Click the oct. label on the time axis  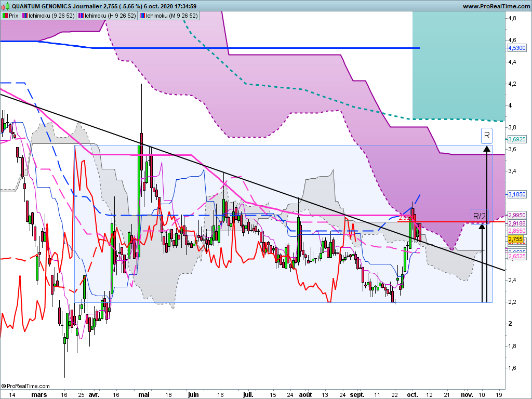click(412, 395)
